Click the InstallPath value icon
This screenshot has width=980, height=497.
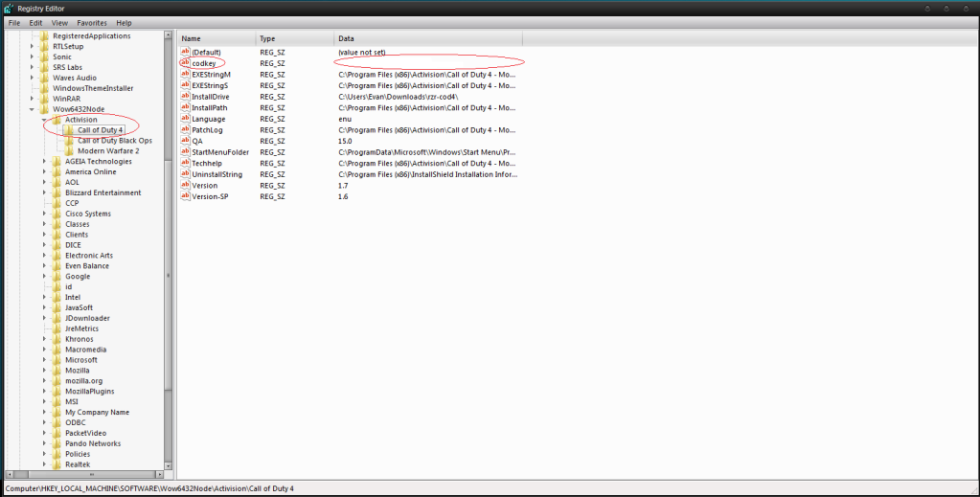tap(185, 107)
